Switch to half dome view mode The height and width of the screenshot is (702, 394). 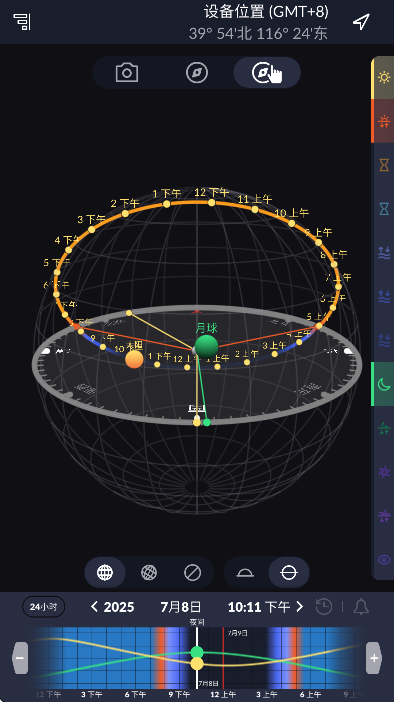(245, 573)
